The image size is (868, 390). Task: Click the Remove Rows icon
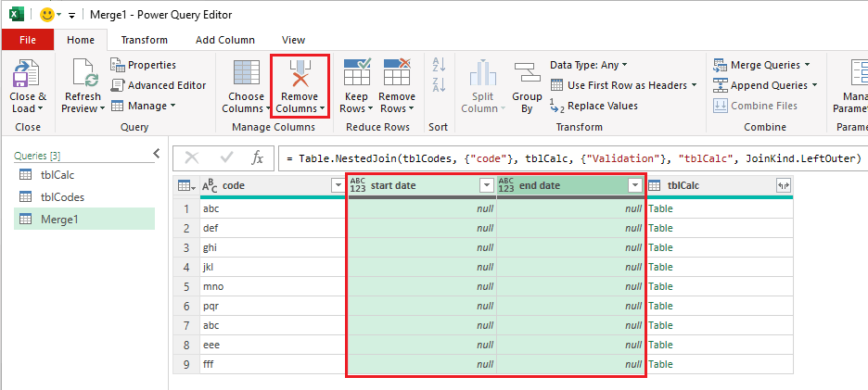(397, 72)
